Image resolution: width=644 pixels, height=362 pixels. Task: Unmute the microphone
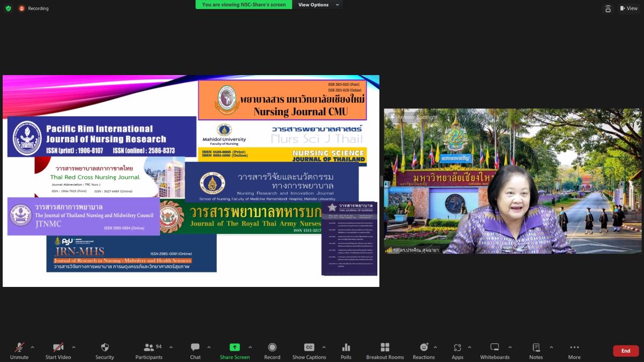coord(19,351)
